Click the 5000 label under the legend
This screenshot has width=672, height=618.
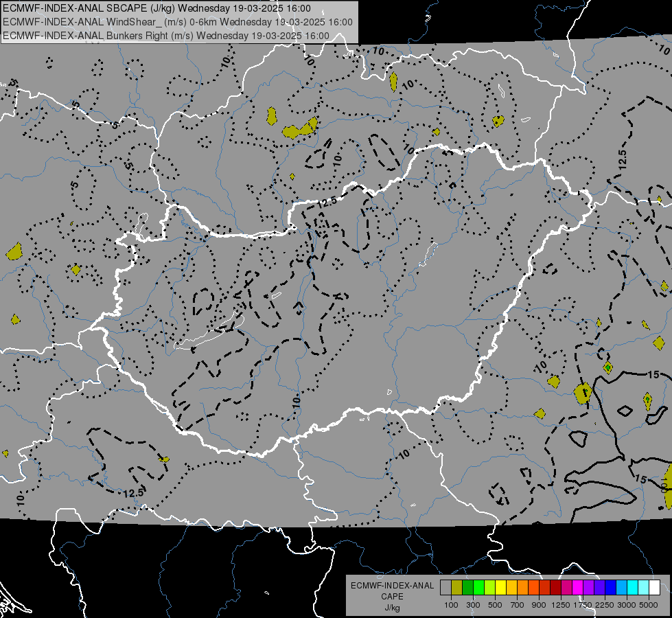(649, 605)
